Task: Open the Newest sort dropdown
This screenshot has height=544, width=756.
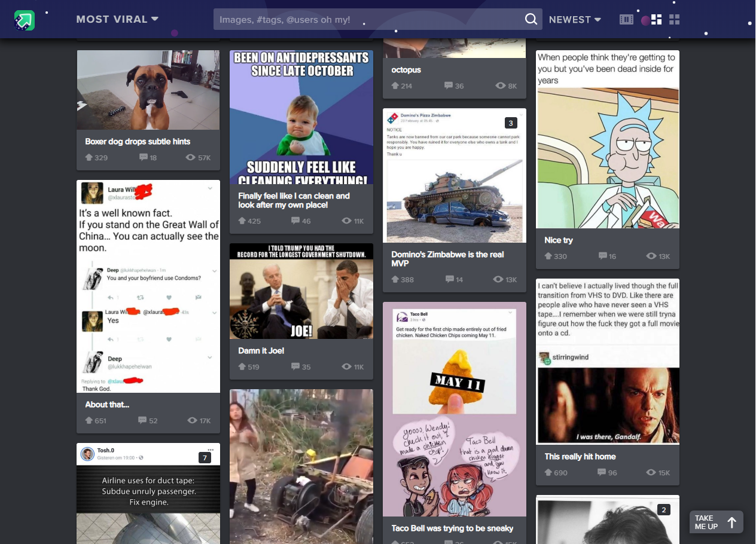Action: pyautogui.click(x=575, y=20)
